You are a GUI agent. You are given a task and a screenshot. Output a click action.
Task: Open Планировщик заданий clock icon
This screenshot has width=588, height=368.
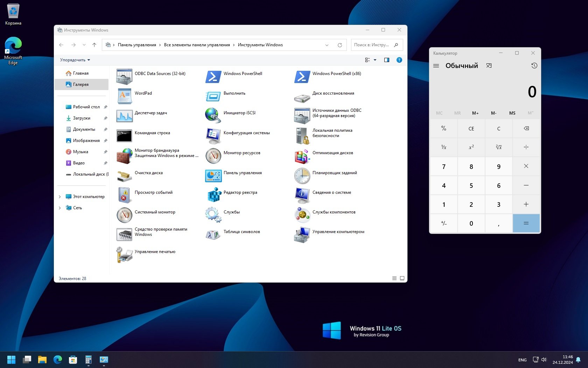pyautogui.click(x=302, y=176)
